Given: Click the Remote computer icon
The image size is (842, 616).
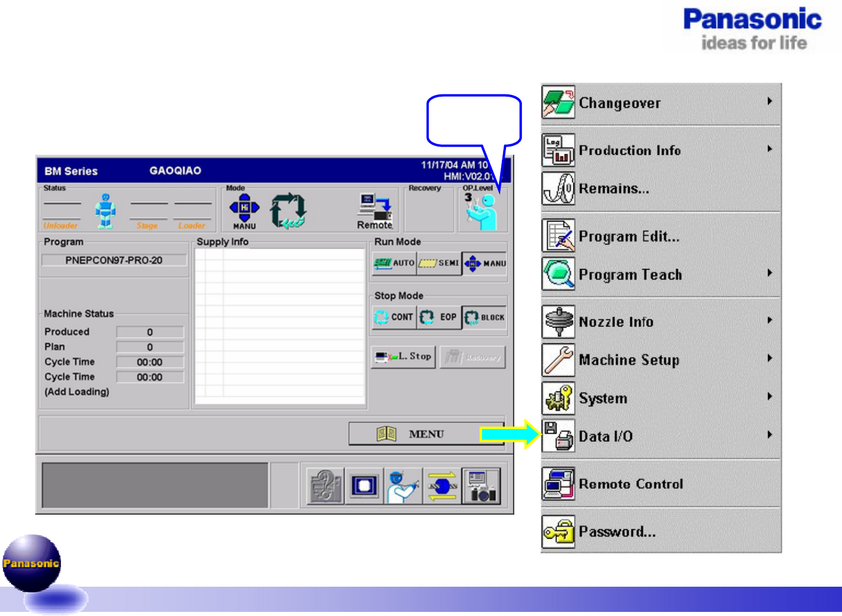Looking at the screenshot, I should click(x=375, y=212).
